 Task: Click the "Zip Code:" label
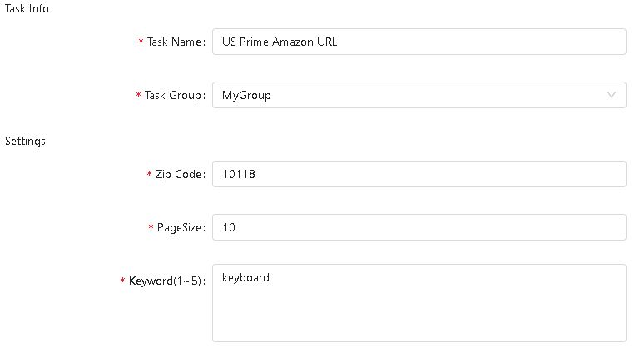[180, 175]
